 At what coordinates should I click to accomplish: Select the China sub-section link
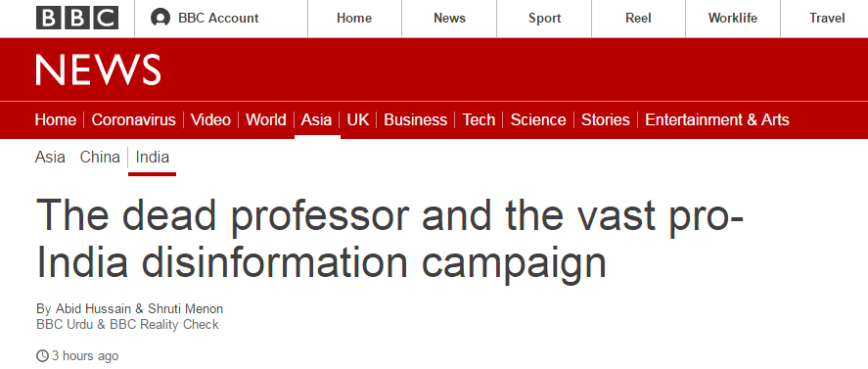tap(100, 158)
